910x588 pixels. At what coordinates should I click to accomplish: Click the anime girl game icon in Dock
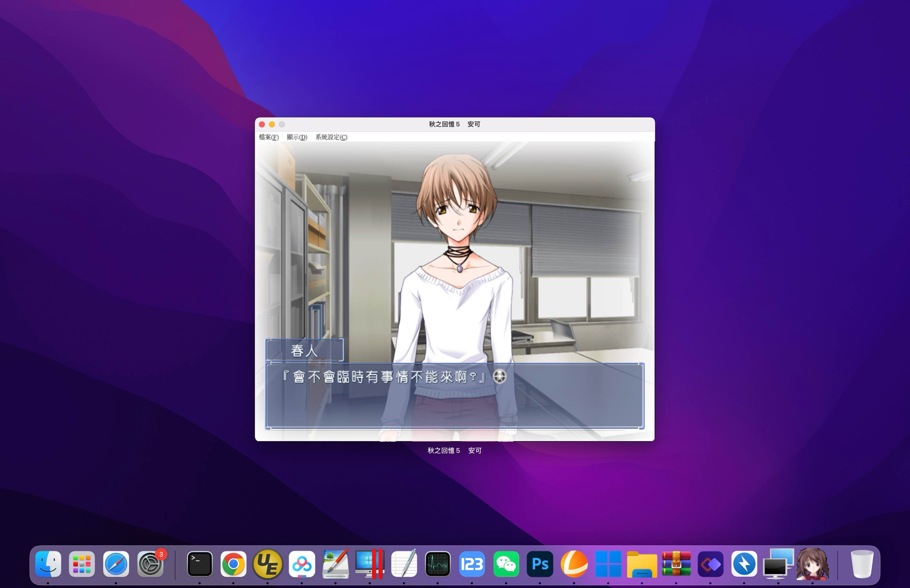pyautogui.click(x=813, y=564)
